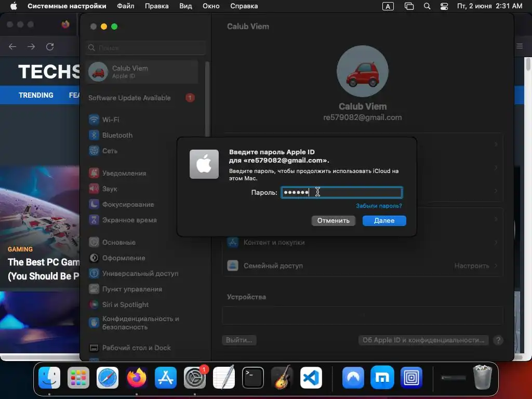Select TRENDING tab on Firefox page

[x=36, y=95]
